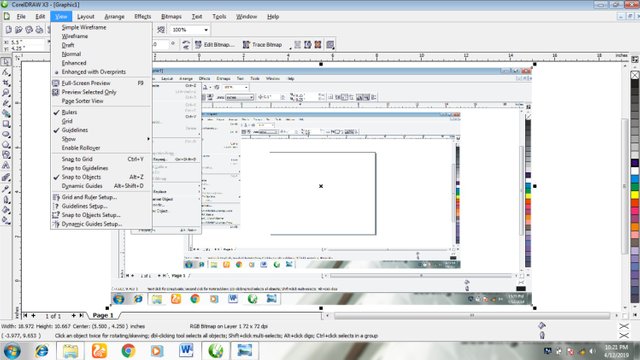Viewport: 640px width, 360px height.
Task: Select the Zoom tool in toolbox
Action: (x=6, y=93)
